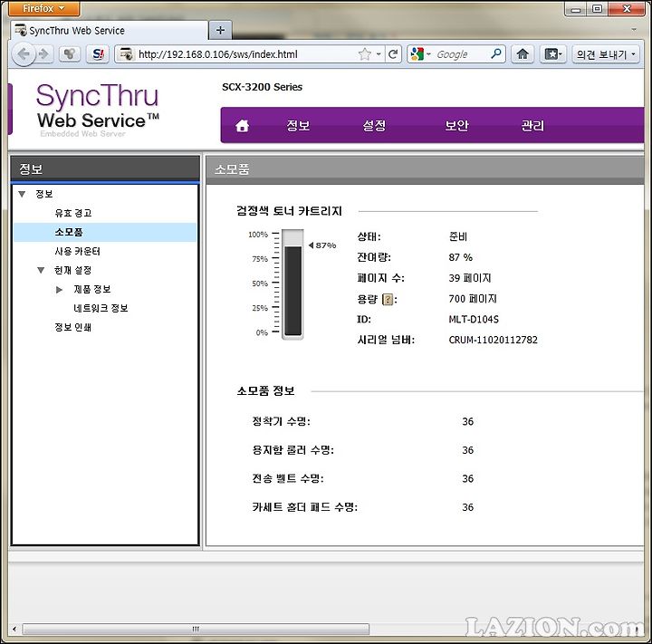Click the toolbar icon left of S!
The image size is (652, 644).
[70, 54]
